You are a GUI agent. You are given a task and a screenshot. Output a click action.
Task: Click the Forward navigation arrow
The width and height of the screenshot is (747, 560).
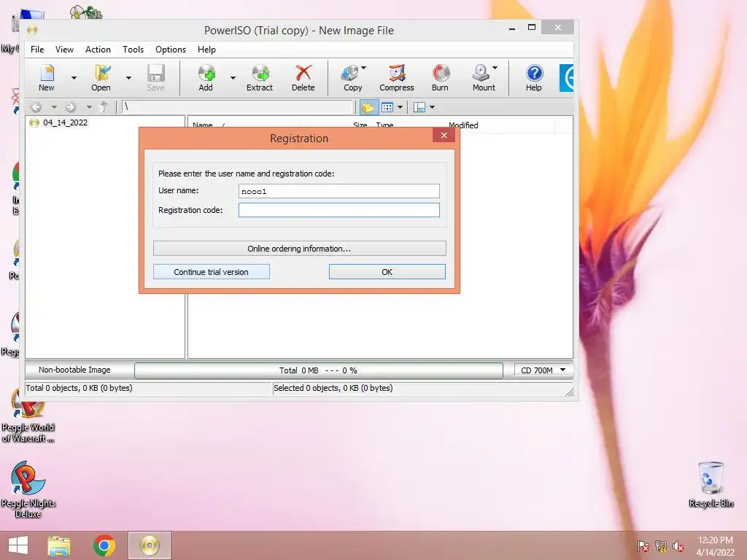coord(71,108)
